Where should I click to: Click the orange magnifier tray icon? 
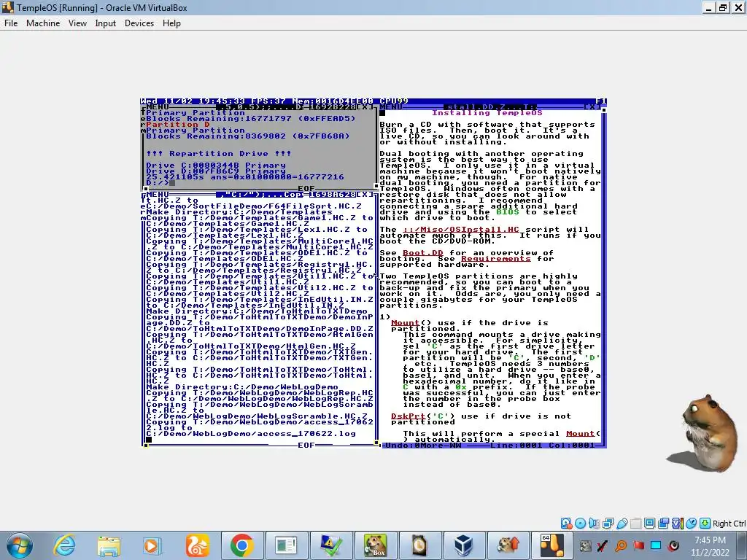pyautogui.click(x=621, y=545)
